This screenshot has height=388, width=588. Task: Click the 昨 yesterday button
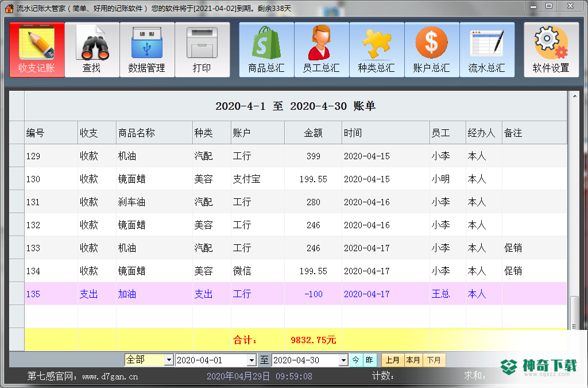click(x=370, y=360)
